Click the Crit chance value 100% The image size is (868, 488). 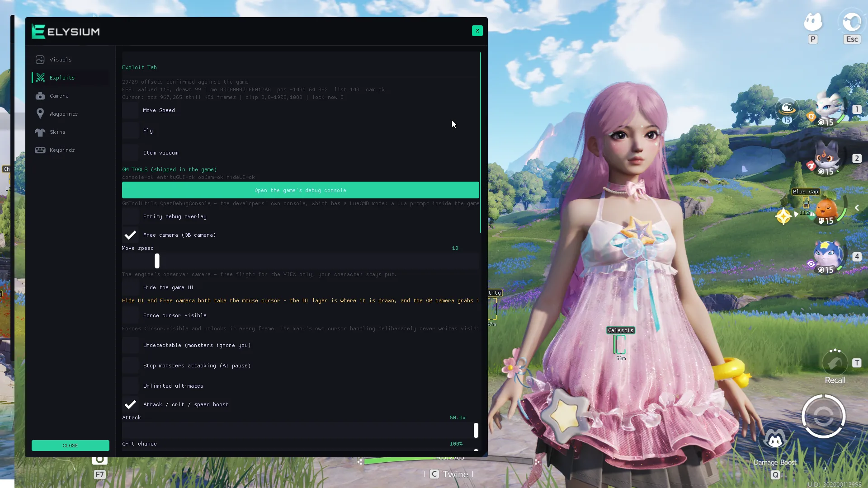pyautogui.click(x=456, y=444)
